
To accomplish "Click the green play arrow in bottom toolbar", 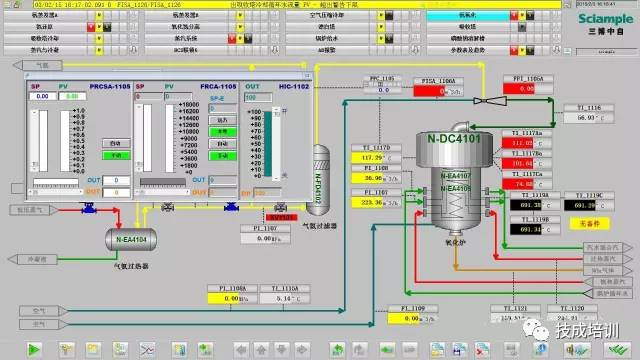I will pyautogui.click(x=33, y=350).
